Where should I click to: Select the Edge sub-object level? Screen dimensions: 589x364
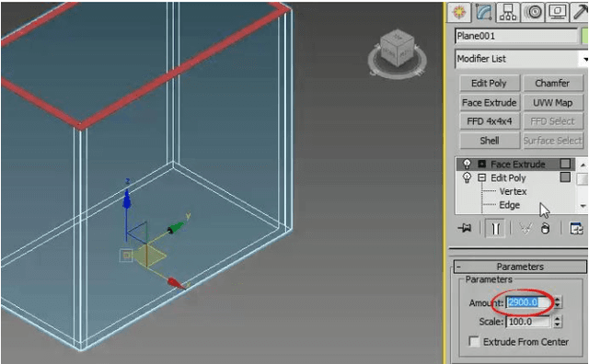[510, 205]
